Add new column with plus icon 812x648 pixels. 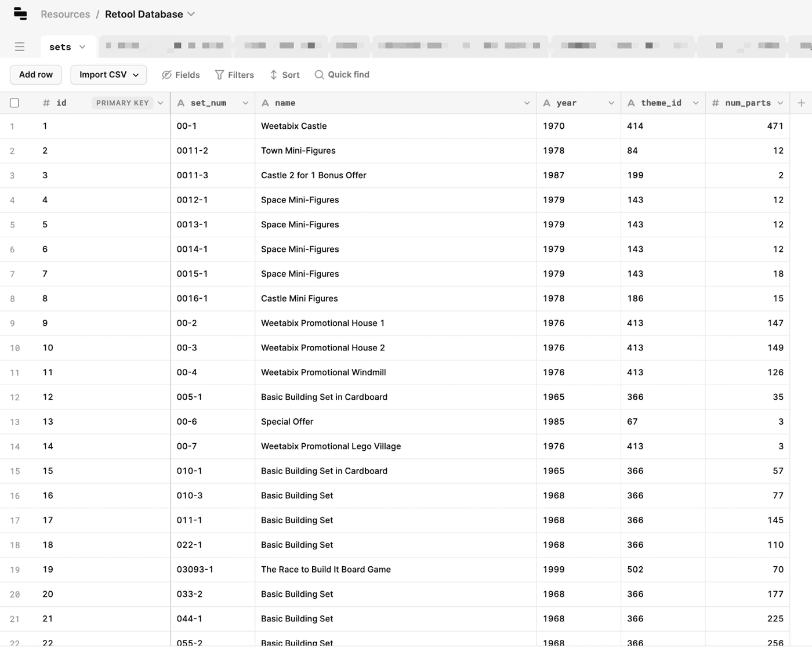point(801,103)
